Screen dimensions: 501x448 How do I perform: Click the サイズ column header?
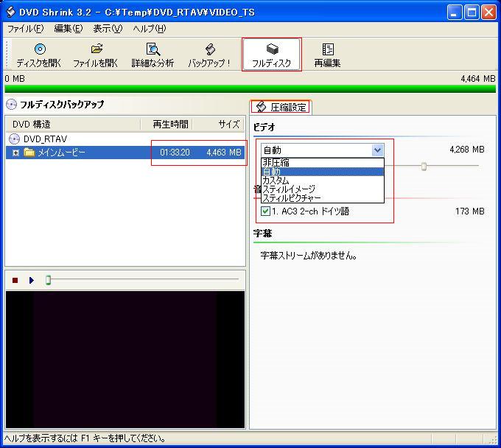pos(228,124)
